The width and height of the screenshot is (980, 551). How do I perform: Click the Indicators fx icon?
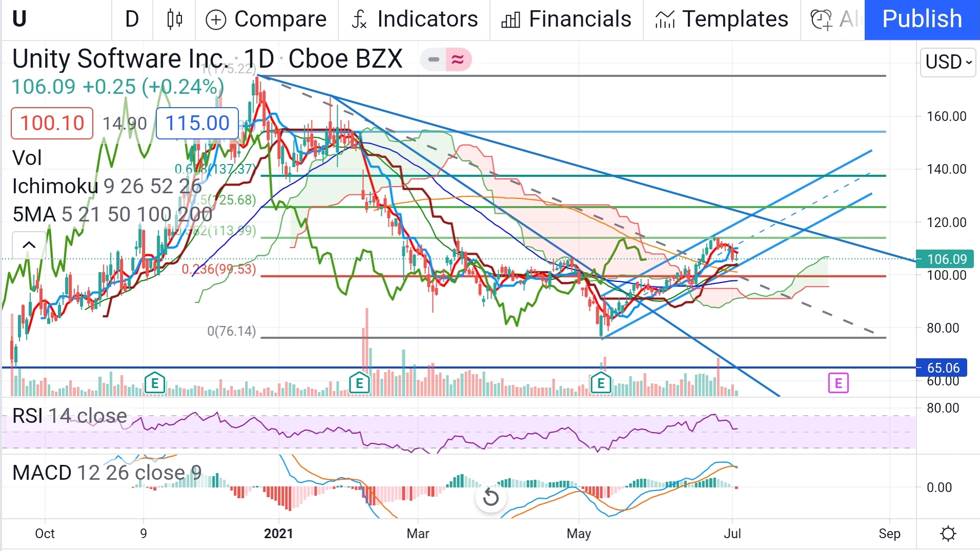(x=359, y=19)
